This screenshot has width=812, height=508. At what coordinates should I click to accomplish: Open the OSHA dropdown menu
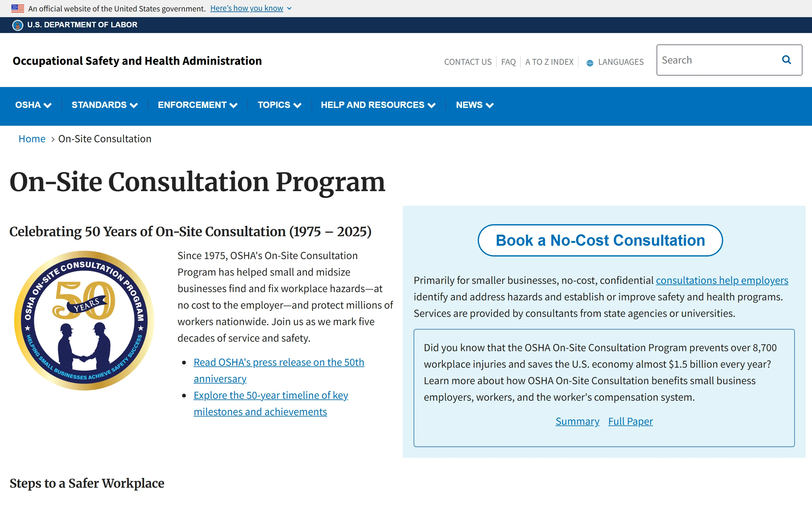tap(33, 105)
